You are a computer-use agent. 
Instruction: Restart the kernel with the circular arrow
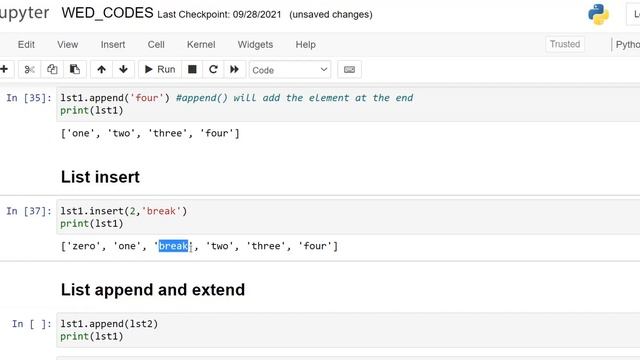[x=213, y=69]
